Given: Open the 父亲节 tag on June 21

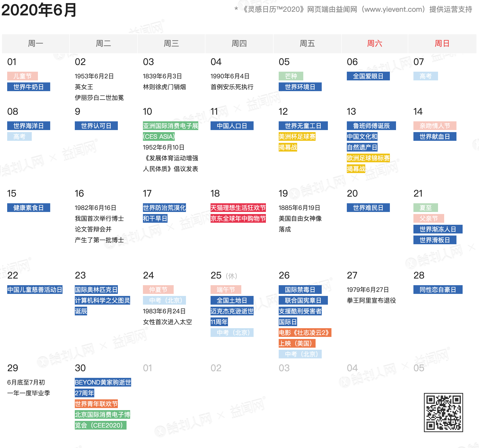Looking at the screenshot, I should (x=429, y=218).
